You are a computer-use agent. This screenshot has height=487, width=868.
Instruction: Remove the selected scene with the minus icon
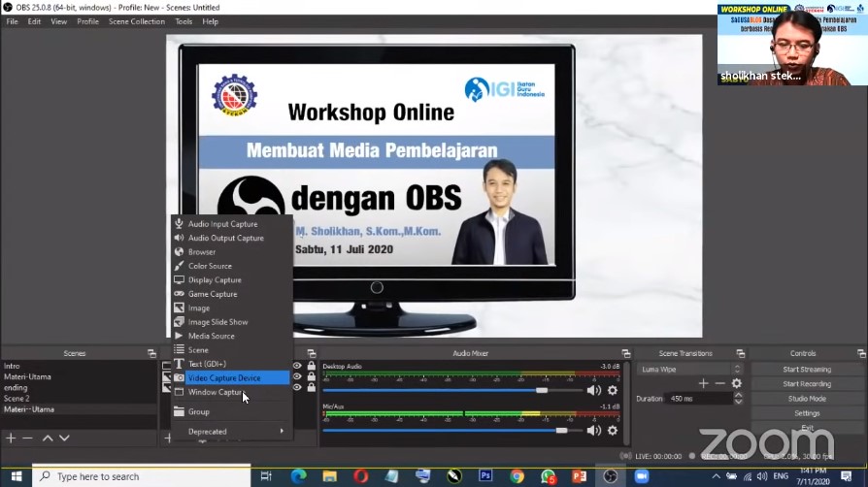tap(28, 438)
